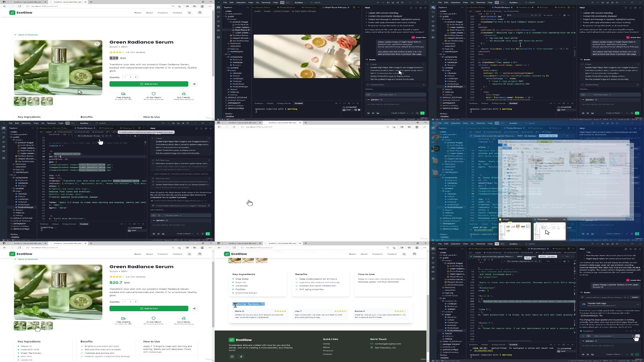Viewport: 644px width, 362px height.
Task: Switch to Products.jsx tab in the Green Radiance Serum search IDE
Action: coord(107,128)
